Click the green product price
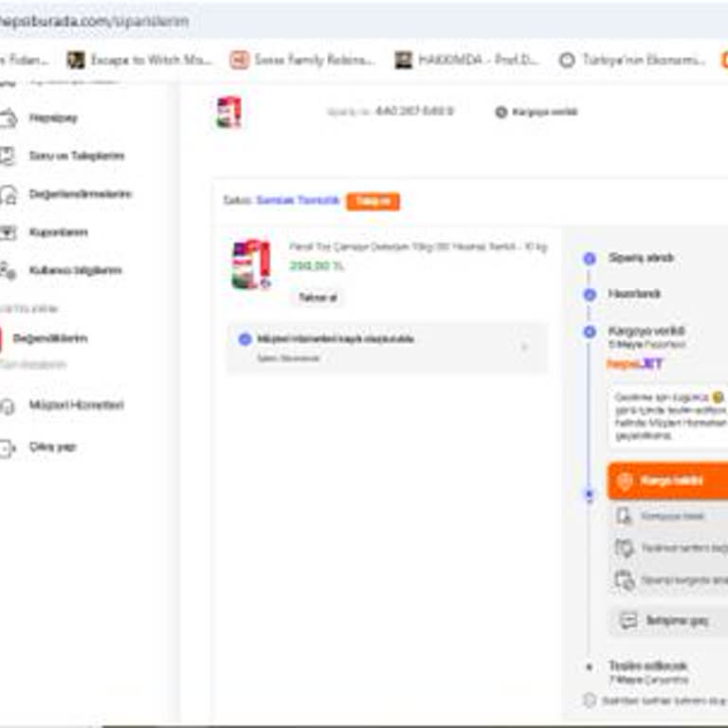 point(317,266)
